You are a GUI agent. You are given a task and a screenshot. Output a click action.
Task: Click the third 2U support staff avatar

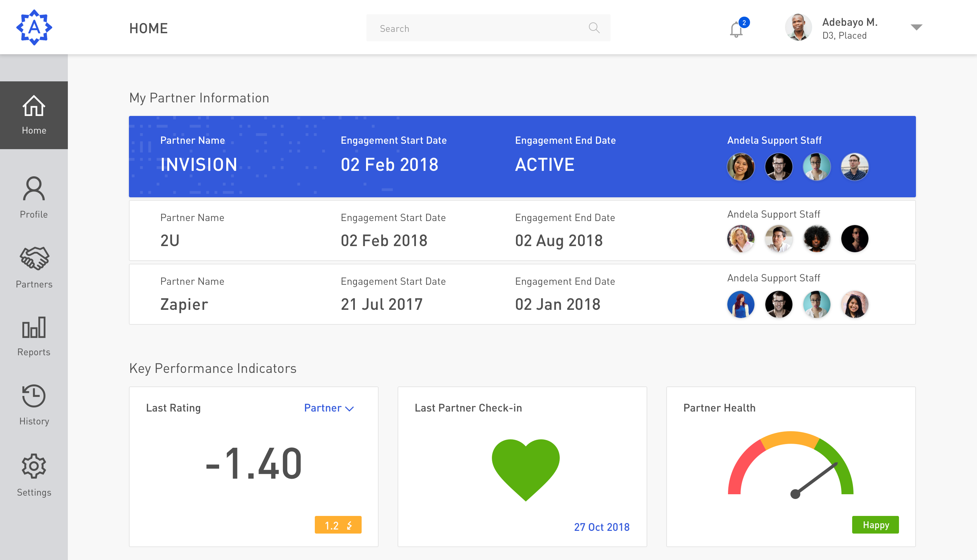click(x=817, y=238)
